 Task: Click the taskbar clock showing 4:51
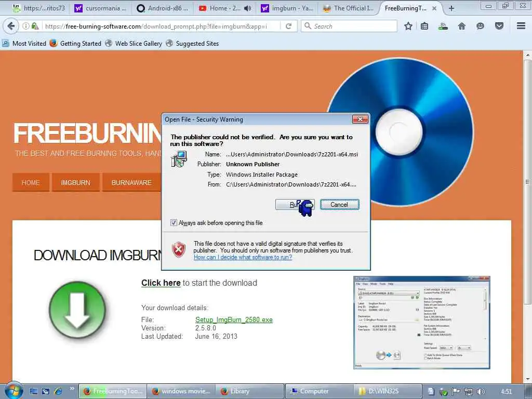506,392
